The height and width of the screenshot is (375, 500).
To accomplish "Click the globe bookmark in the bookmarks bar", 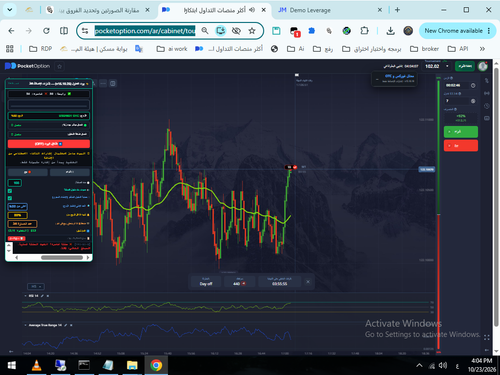I will click(x=274, y=49).
